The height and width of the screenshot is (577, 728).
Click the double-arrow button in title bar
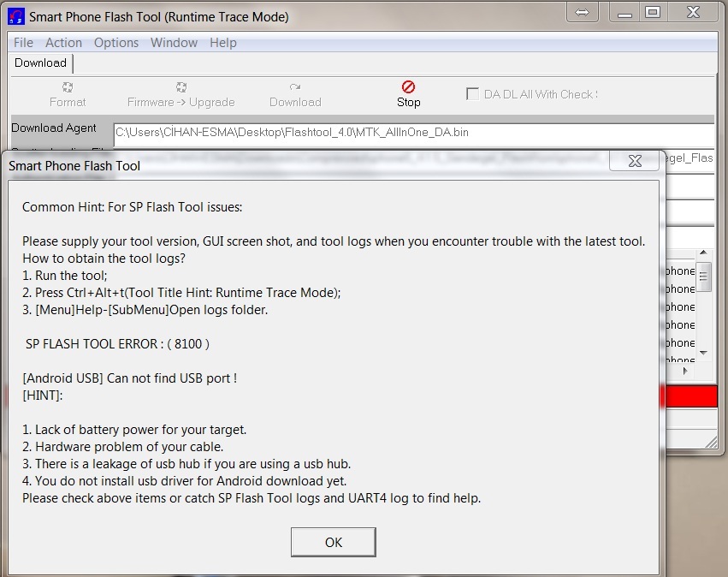coord(582,12)
